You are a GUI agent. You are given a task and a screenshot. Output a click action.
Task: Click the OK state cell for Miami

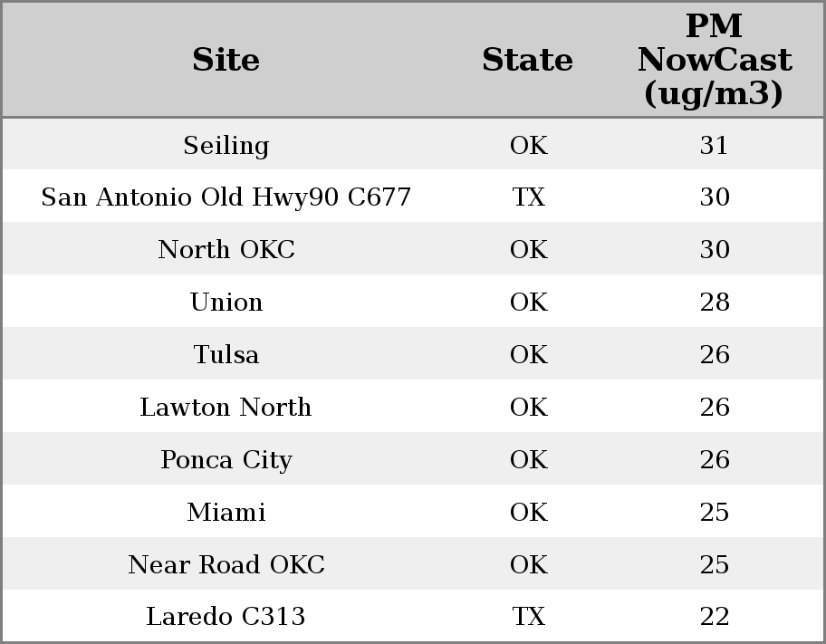coord(528,513)
